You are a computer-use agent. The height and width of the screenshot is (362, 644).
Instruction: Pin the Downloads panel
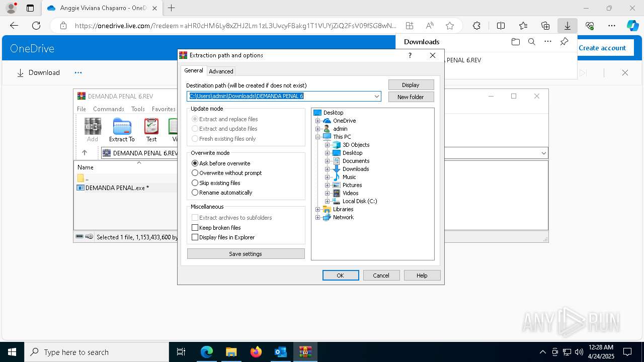[x=564, y=42]
